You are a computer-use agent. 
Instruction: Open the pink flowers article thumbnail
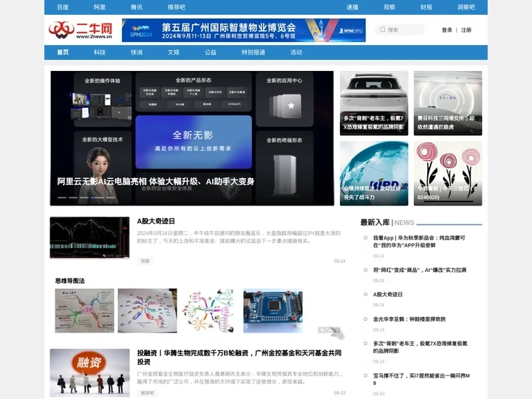448,174
